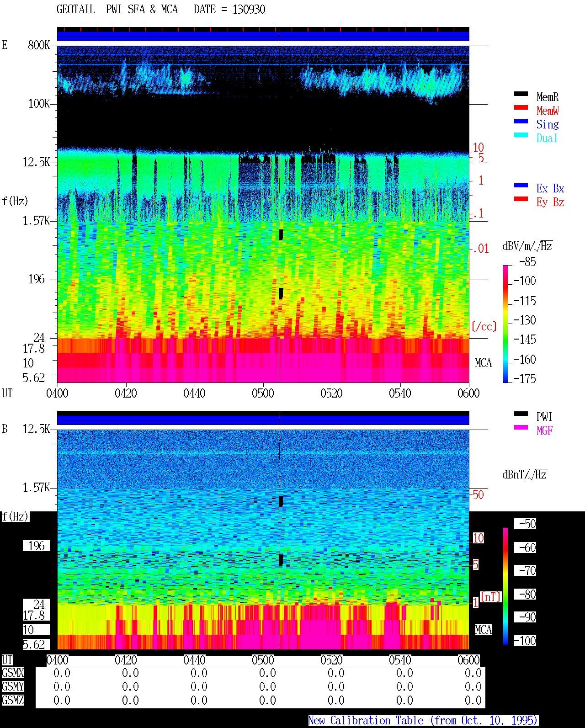Click the magenta MGF legend swatch
This screenshot has height=728, width=585.
pos(521,427)
